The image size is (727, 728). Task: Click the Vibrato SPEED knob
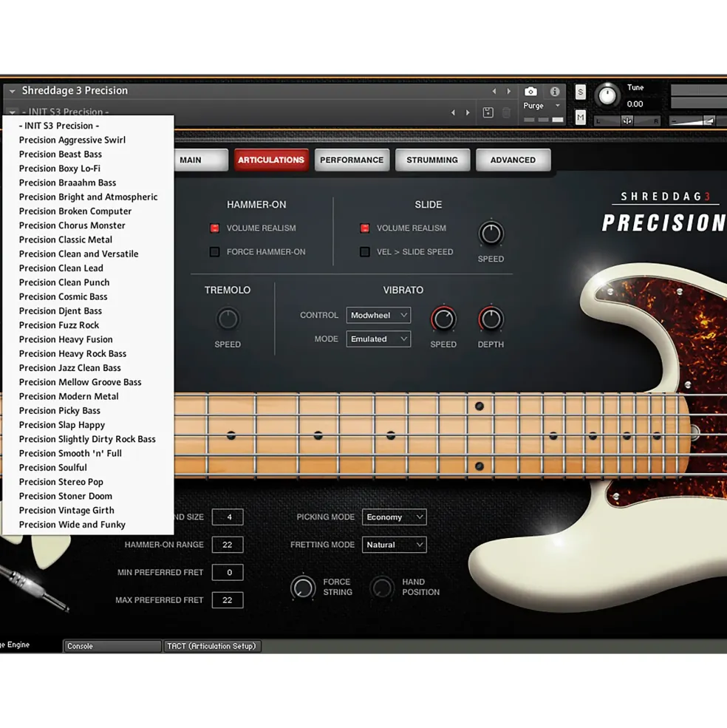(x=443, y=319)
